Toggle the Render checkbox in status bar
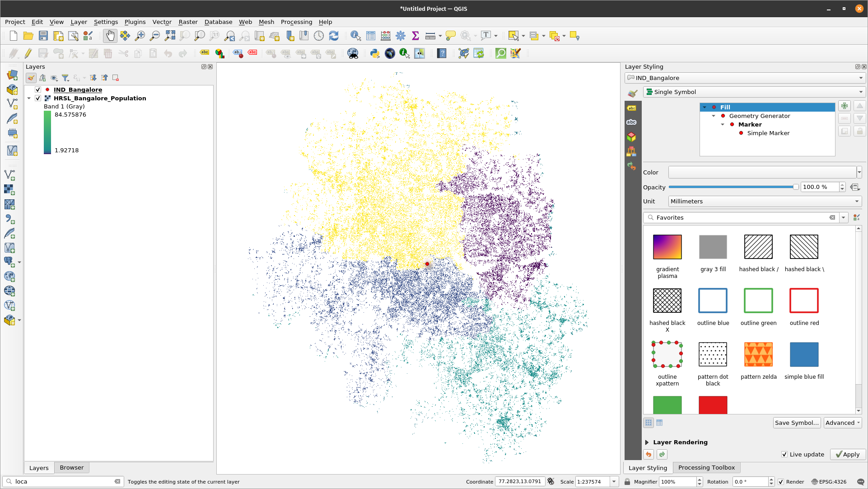The height and width of the screenshot is (489, 868). (x=781, y=482)
